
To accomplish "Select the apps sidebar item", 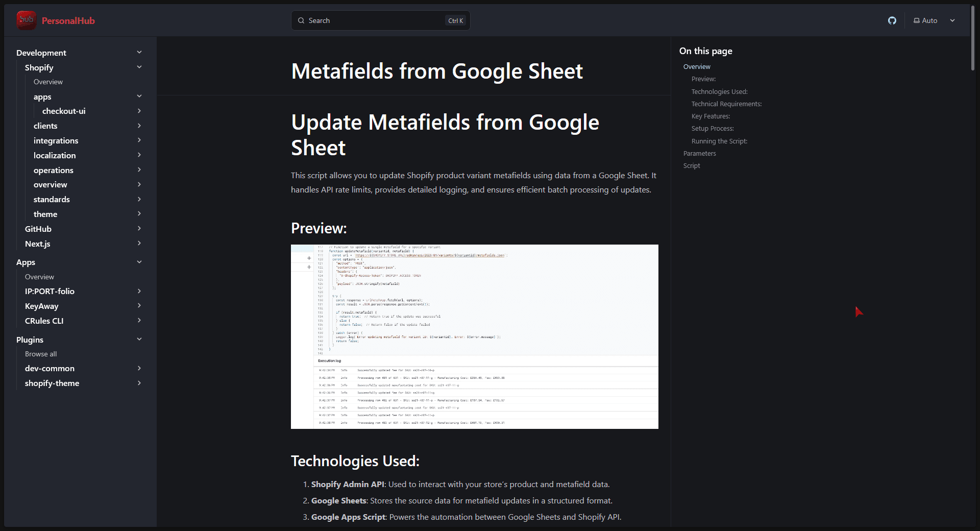I will pyautogui.click(x=42, y=96).
